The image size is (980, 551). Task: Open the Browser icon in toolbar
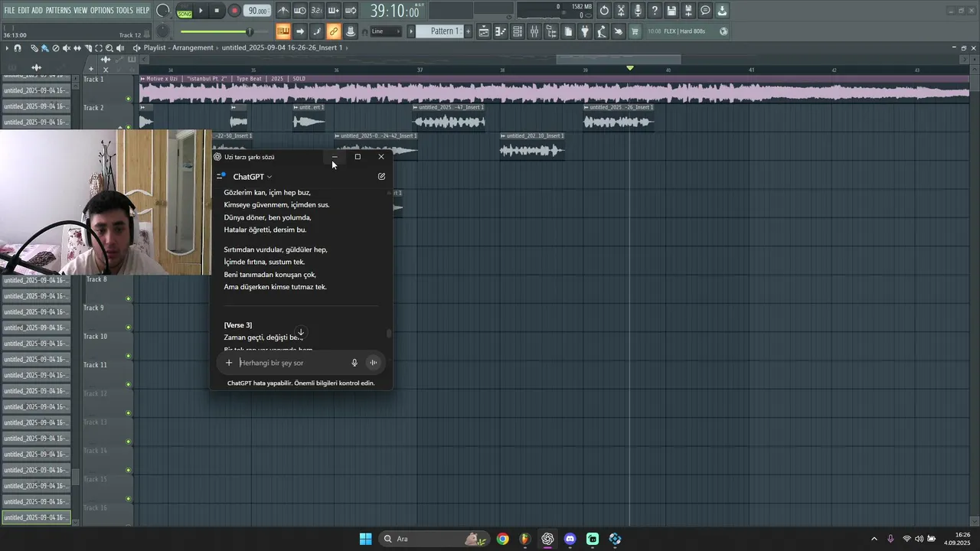pyautogui.click(x=551, y=31)
